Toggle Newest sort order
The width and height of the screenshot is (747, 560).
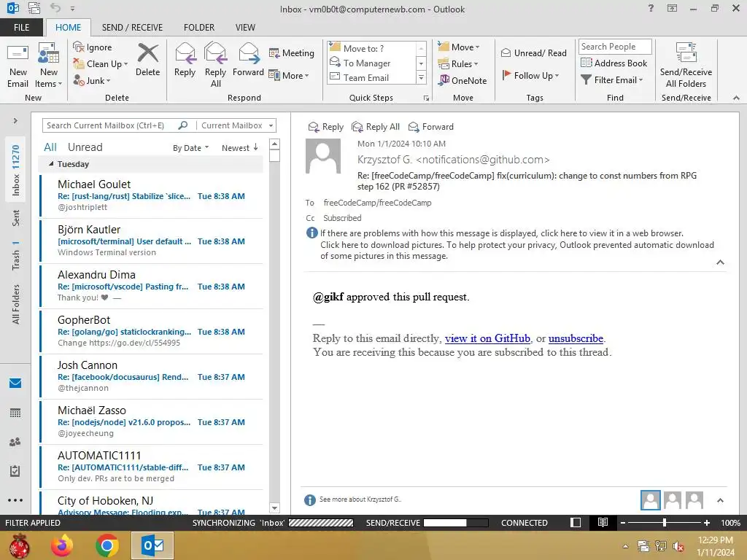pos(239,148)
